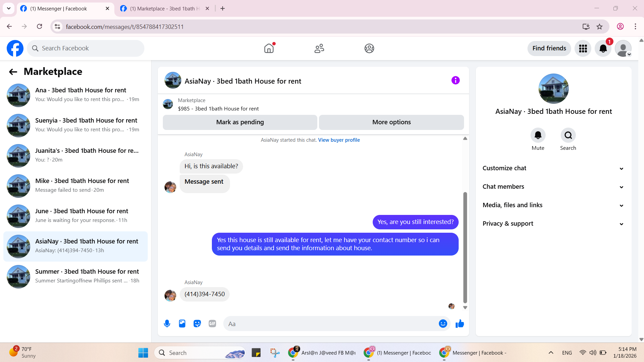The height and width of the screenshot is (362, 644).
Task: Click Find friends button
Action: click(549, 48)
